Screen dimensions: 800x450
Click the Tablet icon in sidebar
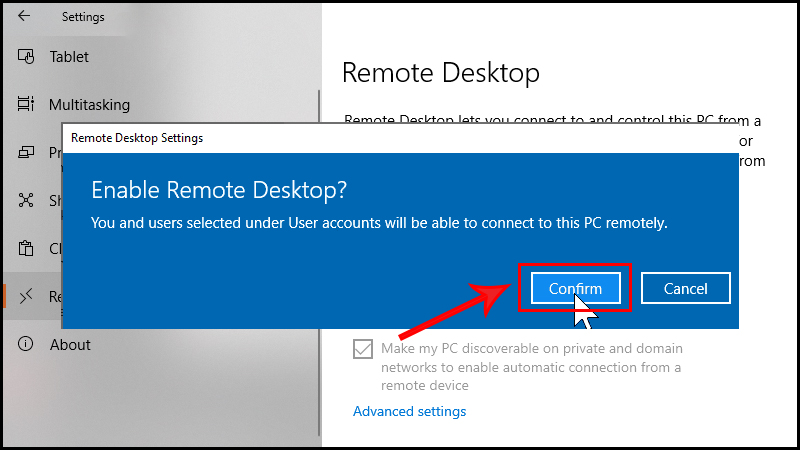27,56
